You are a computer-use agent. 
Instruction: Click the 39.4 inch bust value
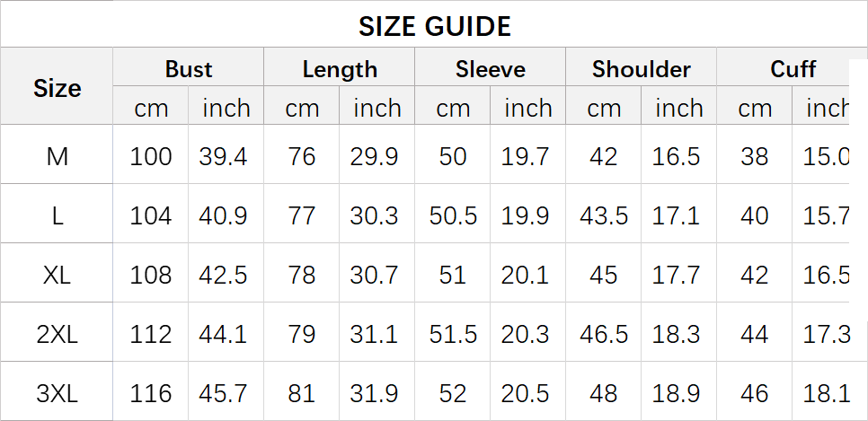click(223, 156)
